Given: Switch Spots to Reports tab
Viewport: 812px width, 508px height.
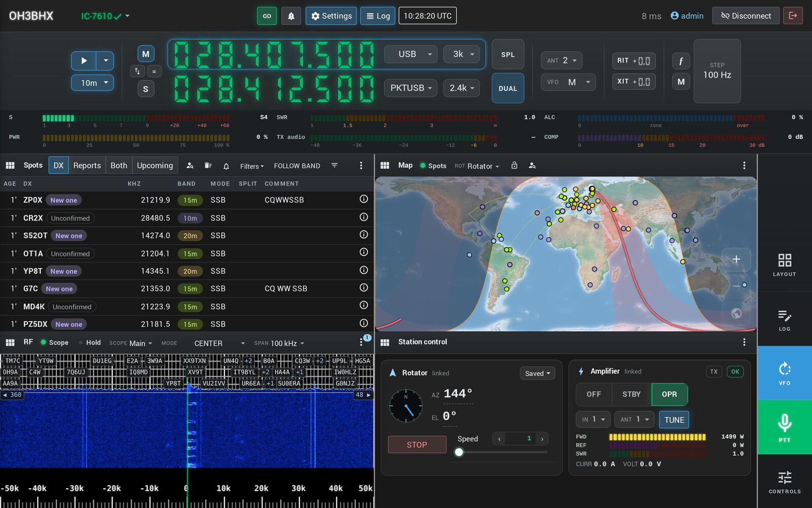Looking at the screenshot, I should 87,166.
